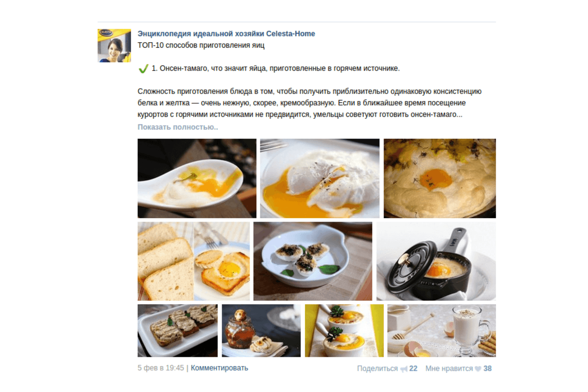Open the egg in black cast-iron pot photo

(x=436, y=261)
